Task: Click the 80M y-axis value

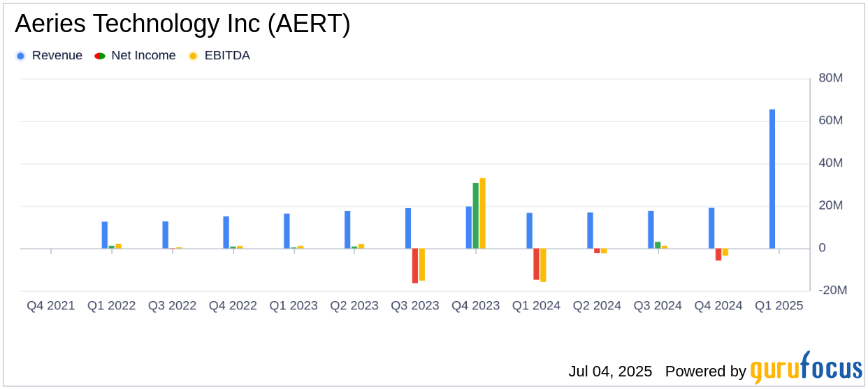Action: coord(831,78)
